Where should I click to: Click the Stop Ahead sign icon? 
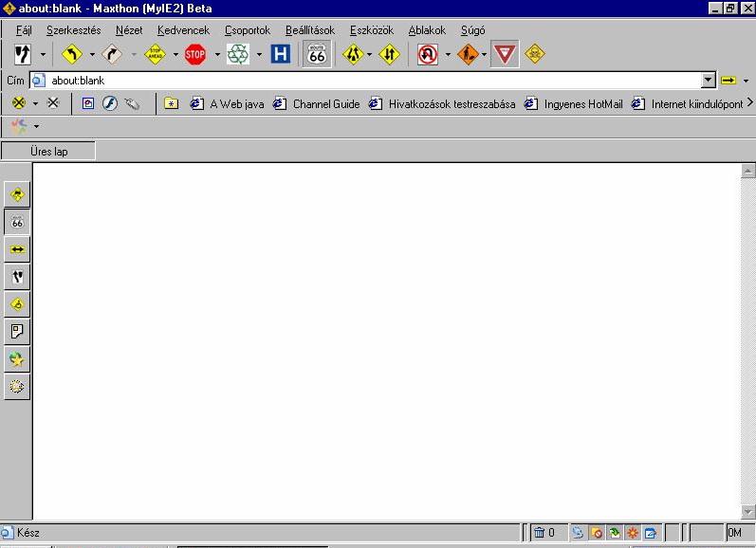coord(155,54)
